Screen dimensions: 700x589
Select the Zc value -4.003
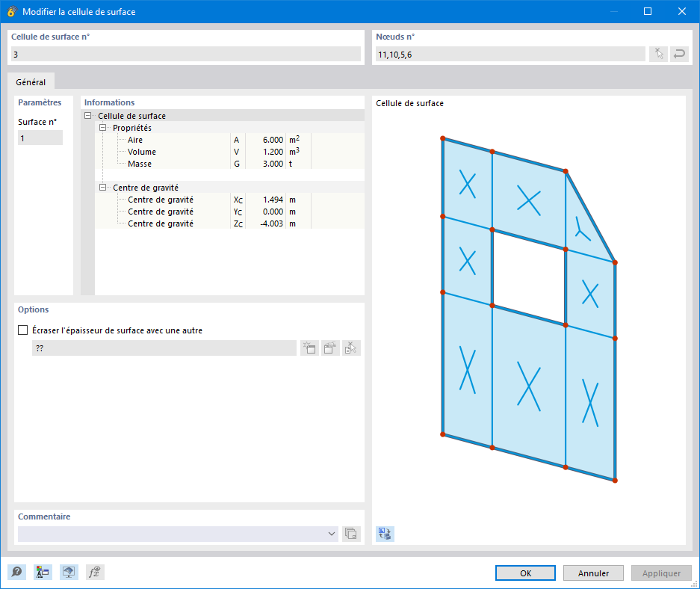tap(272, 223)
